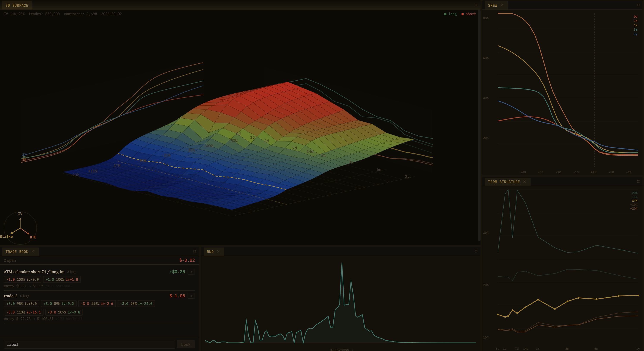Click the IV/Strike/DTE axis gizmo
Viewport: 644px width, 351px height.
pos(20,228)
